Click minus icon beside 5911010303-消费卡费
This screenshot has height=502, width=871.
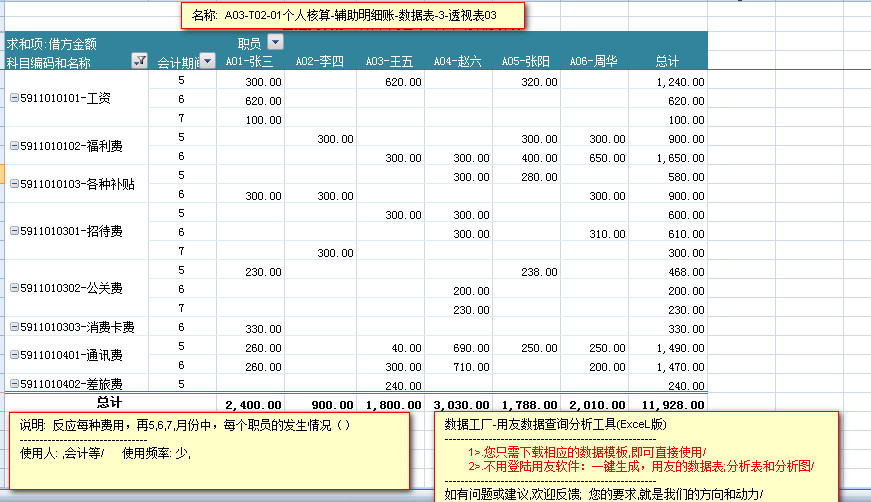[x=14, y=327]
